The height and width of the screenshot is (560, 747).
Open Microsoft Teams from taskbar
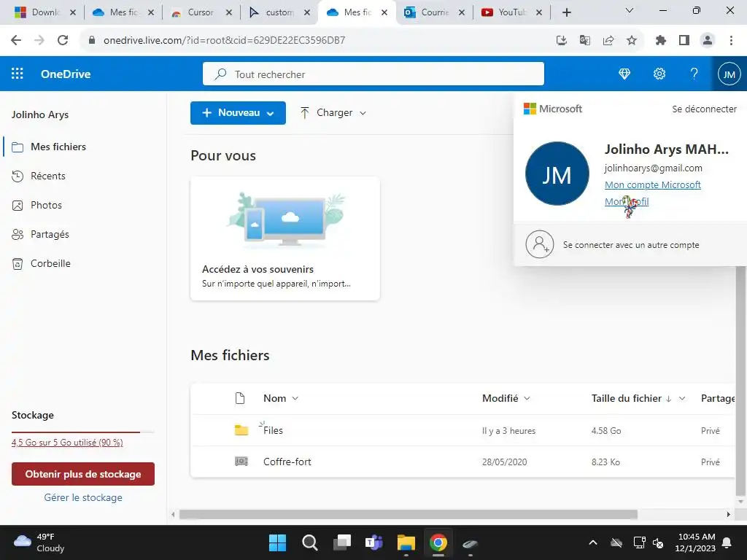click(374, 542)
